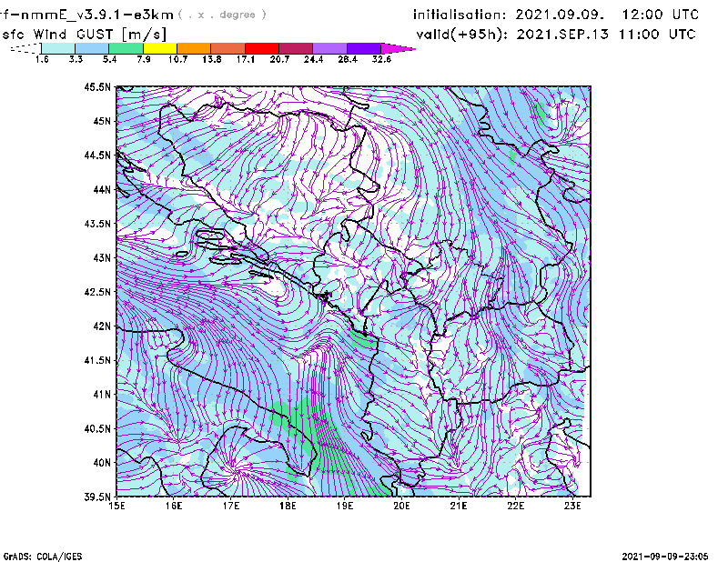728x562 pixels.
Task: Pick the bright red legend swatch after 17.1
Action: coord(262,48)
